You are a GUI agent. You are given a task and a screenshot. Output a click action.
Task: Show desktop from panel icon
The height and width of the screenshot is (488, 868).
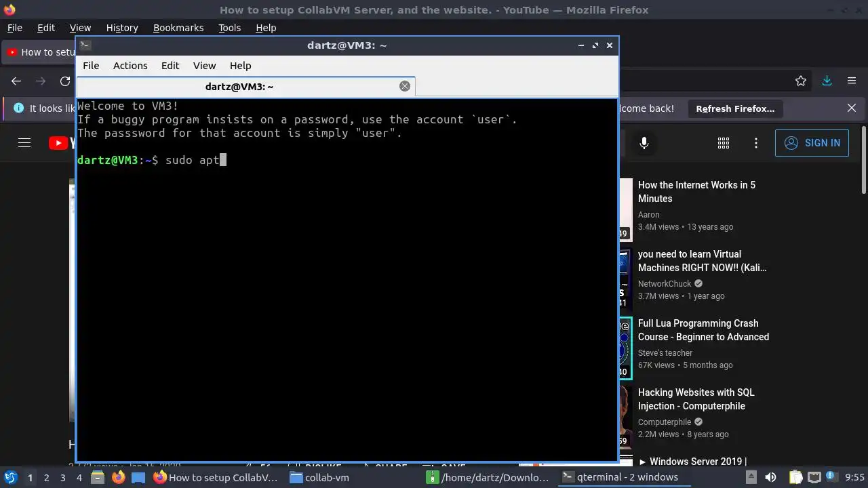[138, 478]
